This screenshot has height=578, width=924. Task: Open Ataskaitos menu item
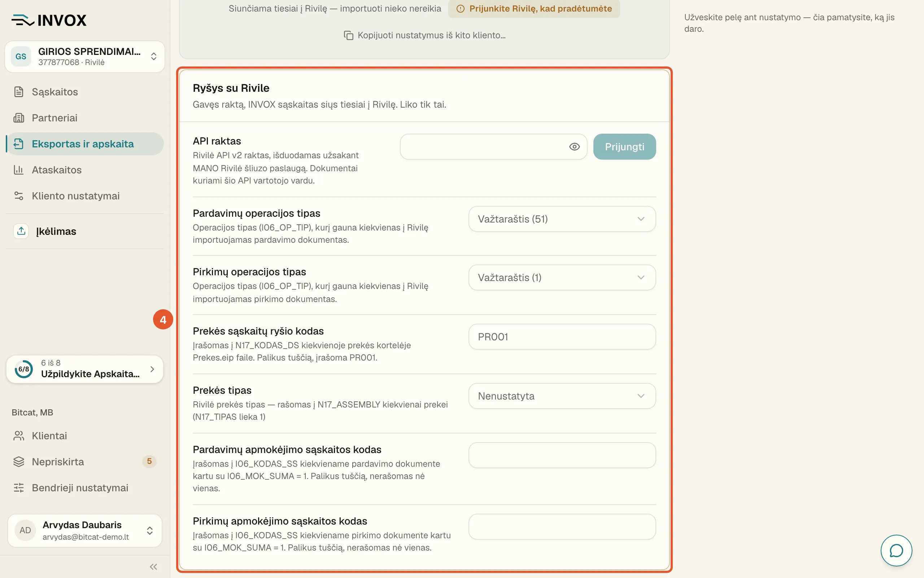(x=85, y=170)
